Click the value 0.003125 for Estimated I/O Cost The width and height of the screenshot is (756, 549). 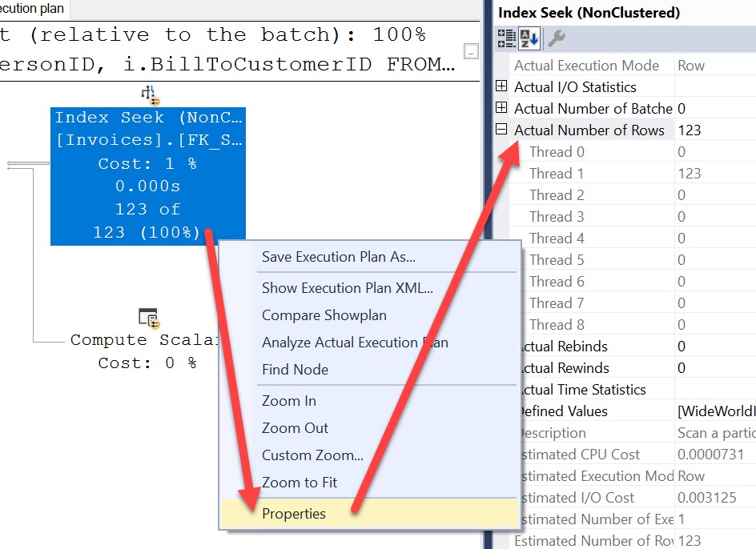[707, 498]
